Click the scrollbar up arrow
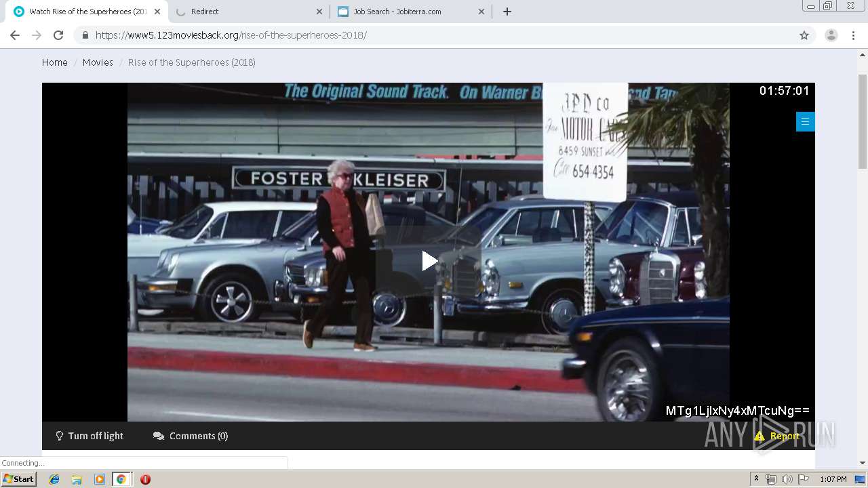This screenshot has width=868, height=488. click(863, 54)
